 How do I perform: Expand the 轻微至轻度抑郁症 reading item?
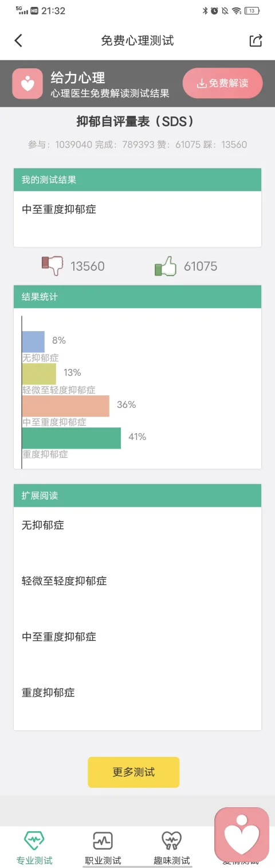tap(137, 581)
